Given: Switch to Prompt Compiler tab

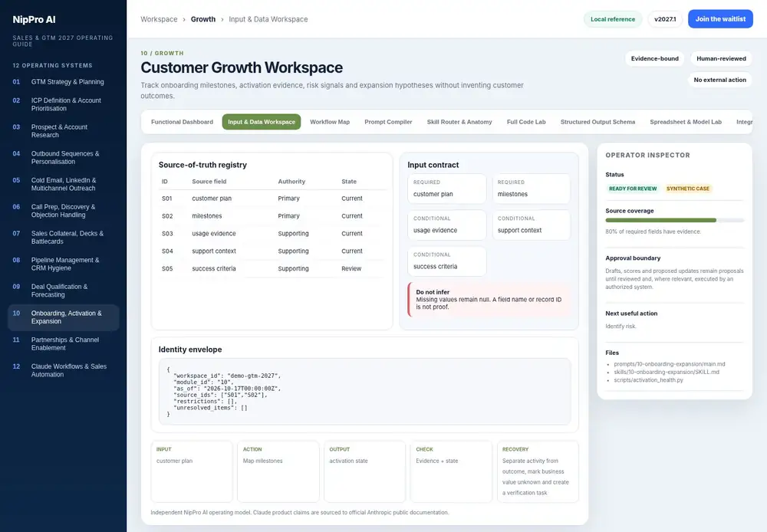Looking at the screenshot, I should [388, 122].
